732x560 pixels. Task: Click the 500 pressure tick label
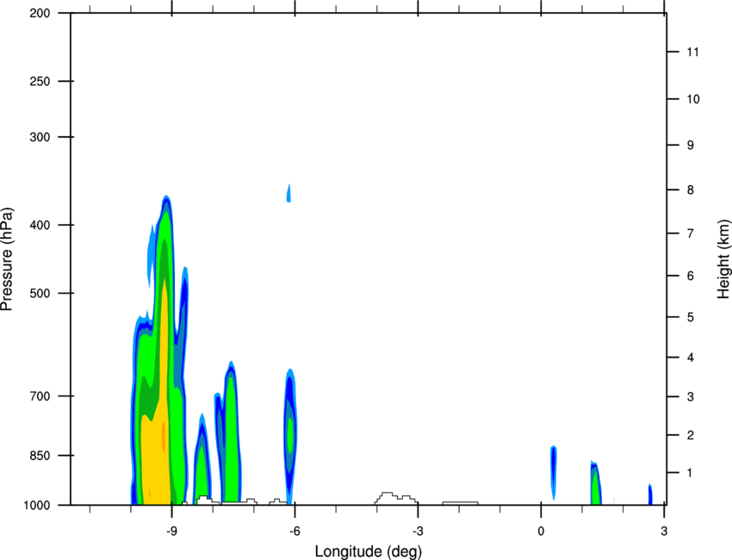(x=40, y=293)
